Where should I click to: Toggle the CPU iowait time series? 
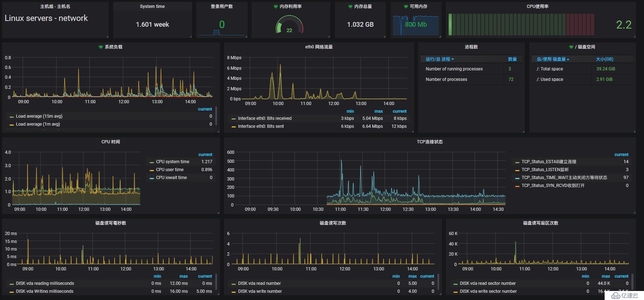click(171, 178)
